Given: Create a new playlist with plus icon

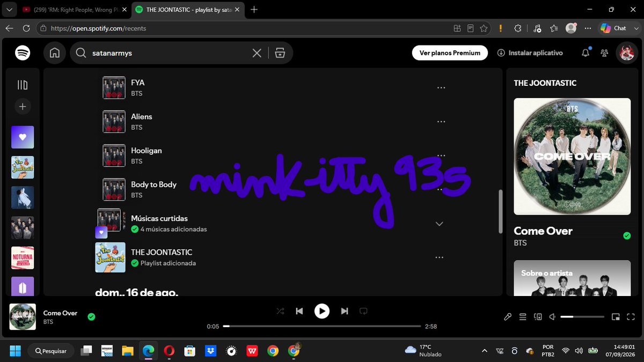Looking at the screenshot, I should point(23,107).
